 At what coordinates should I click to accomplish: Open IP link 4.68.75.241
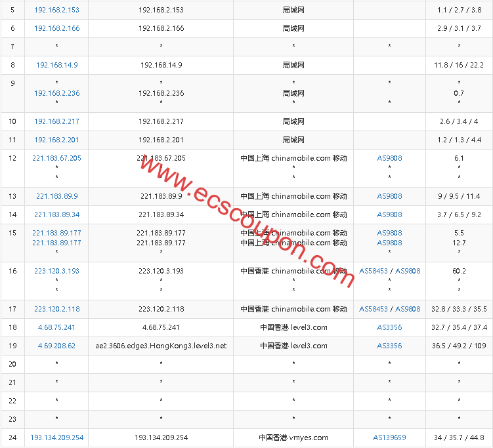(x=56, y=327)
